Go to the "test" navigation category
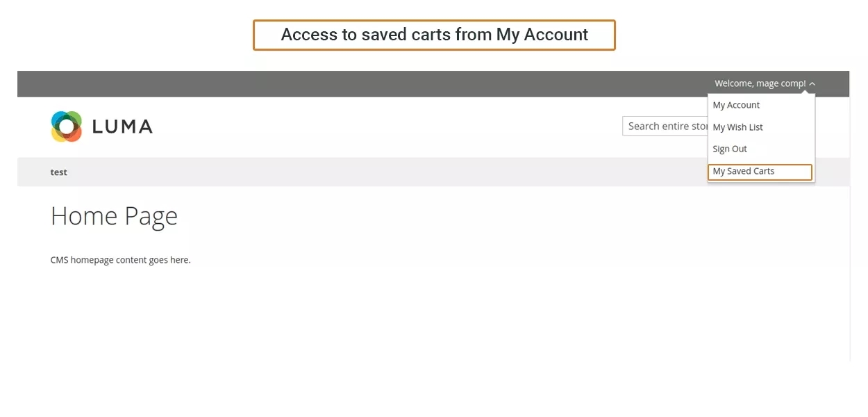 click(x=59, y=172)
